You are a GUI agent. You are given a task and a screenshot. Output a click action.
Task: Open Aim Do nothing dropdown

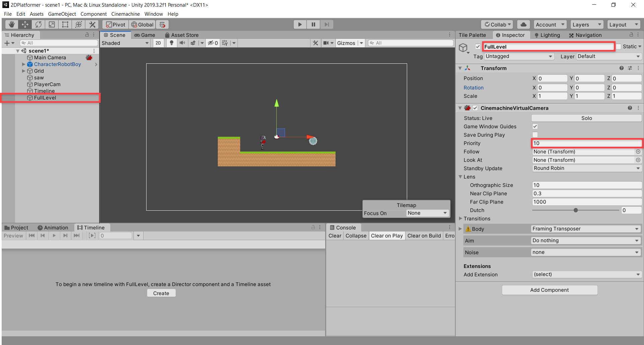point(585,240)
